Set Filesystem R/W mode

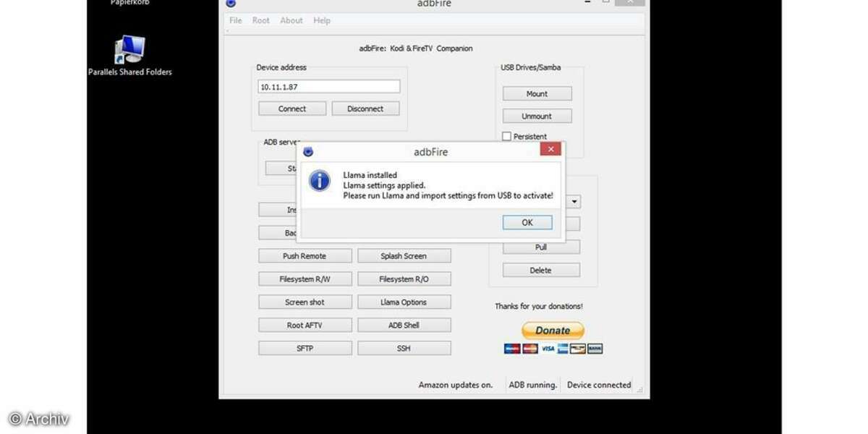coord(305,279)
